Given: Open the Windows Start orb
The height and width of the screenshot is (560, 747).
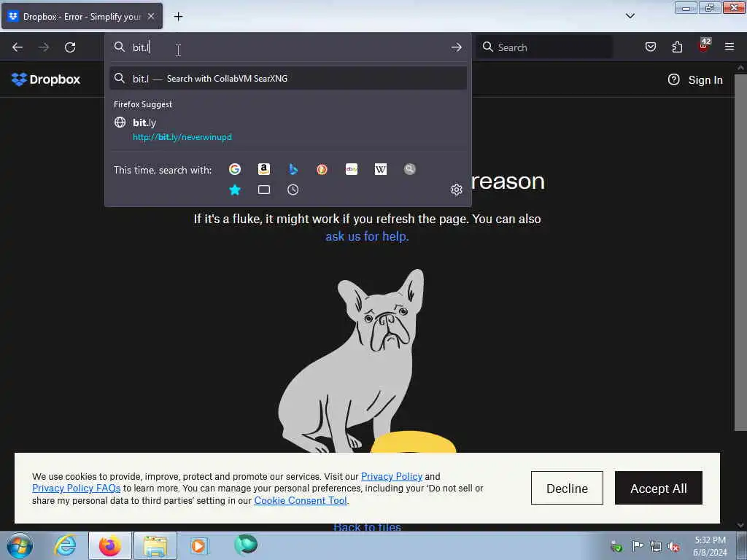Looking at the screenshot, I should click(x=20, y=545).
